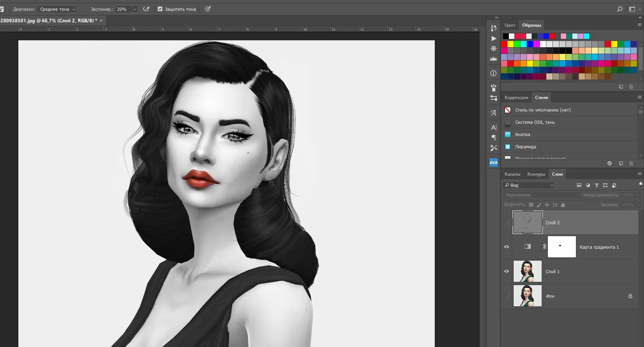The height and width of the screenshot is (347, 644).
Task: Open the Paragraph panel icon
Action: coord(493,138)
